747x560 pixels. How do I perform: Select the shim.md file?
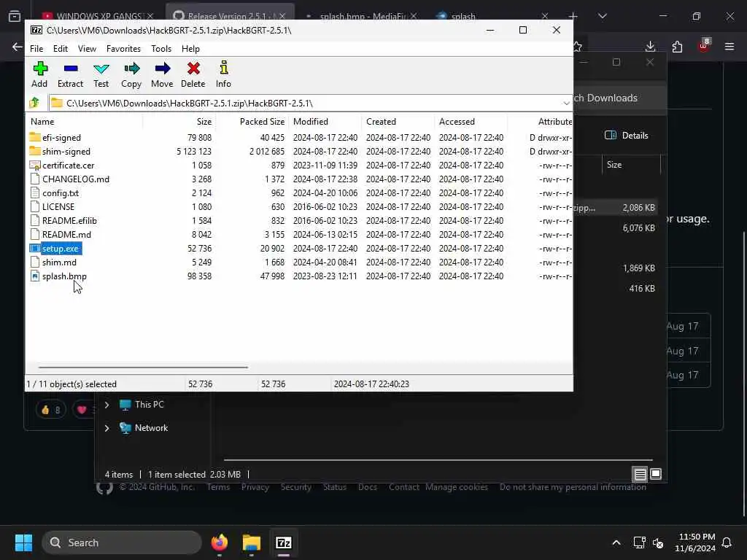coord(59,262)
